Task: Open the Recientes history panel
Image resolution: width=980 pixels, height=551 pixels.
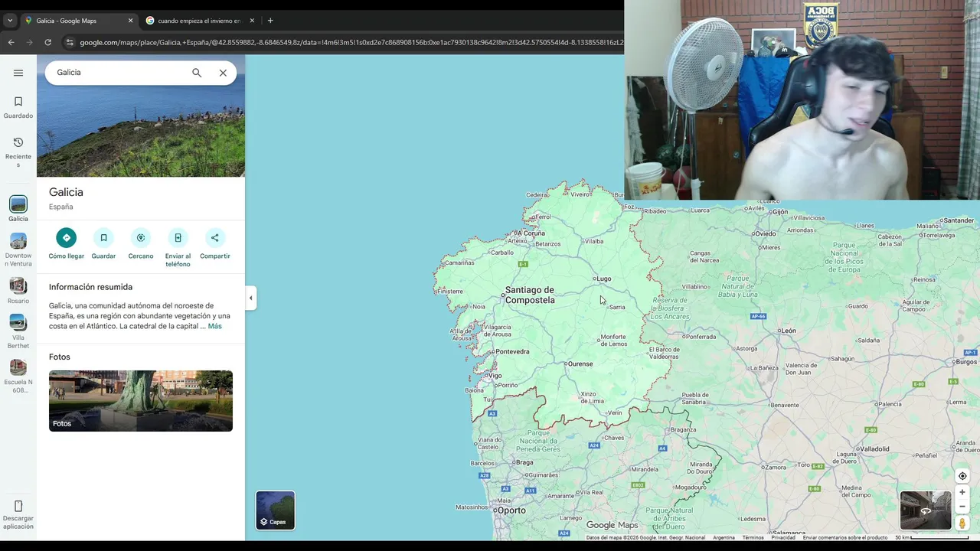Action: (x=18, y=152)
